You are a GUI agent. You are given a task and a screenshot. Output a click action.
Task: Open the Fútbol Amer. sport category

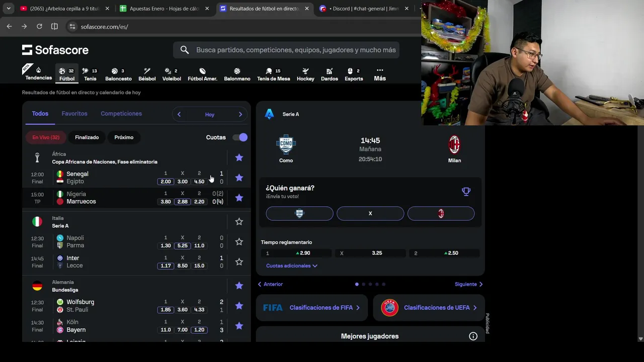[x=202, y=74]
